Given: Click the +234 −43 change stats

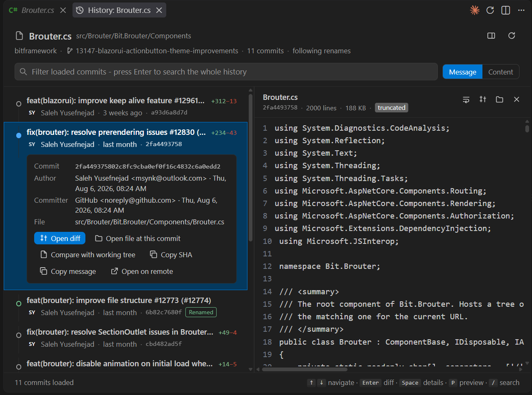Looking at the screenshot, I should pos(224,133).
